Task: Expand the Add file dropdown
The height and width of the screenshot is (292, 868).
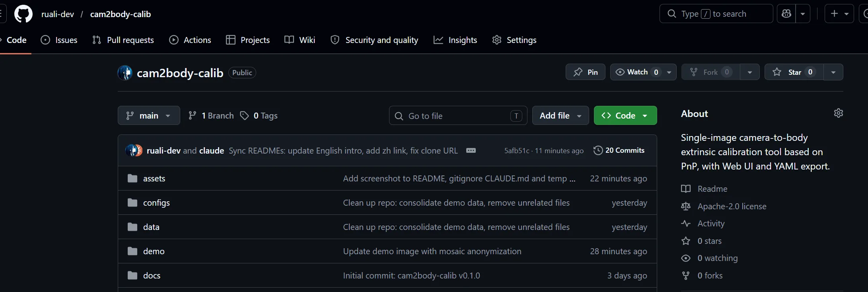Action: [561, 115]
